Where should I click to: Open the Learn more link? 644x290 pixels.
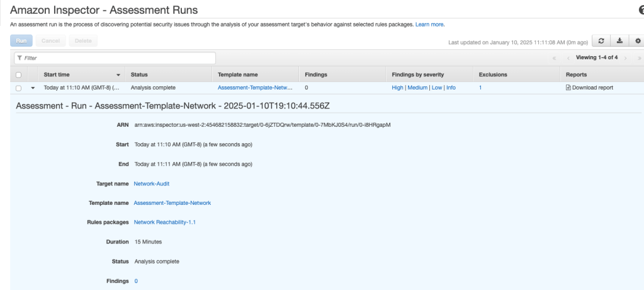[430, 24]
